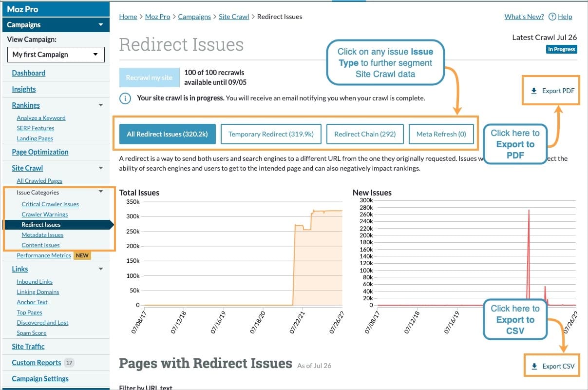Click the NEW badge next to Performance Metrics

[82, 255]
